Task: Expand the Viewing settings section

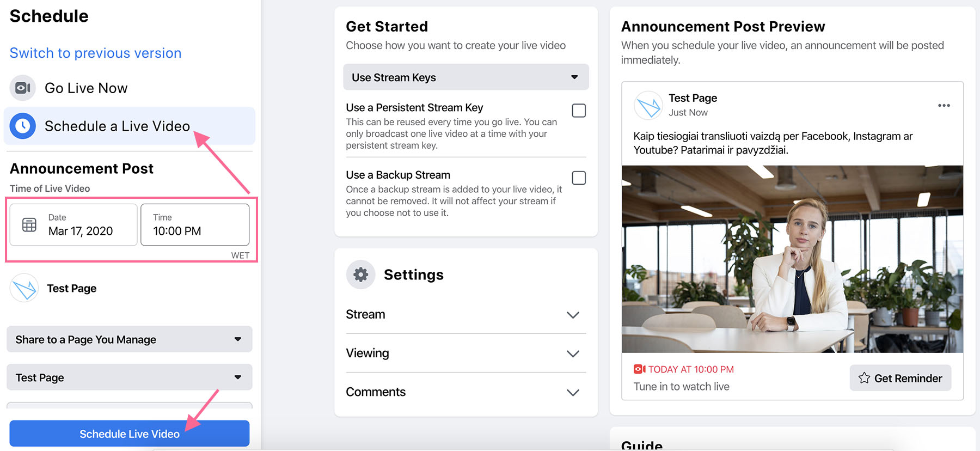Action: (466, 353)
